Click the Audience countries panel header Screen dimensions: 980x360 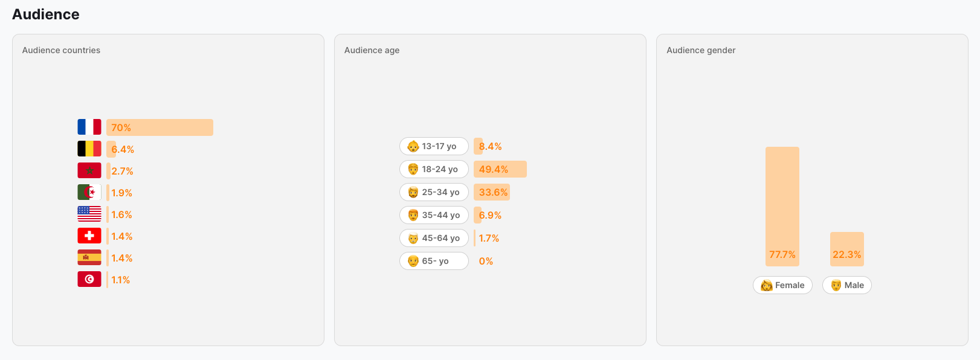[x=61, y=50]
